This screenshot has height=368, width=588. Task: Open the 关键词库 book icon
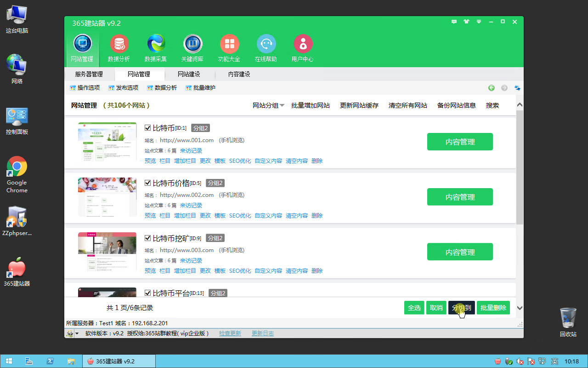(x=192, y=48)
